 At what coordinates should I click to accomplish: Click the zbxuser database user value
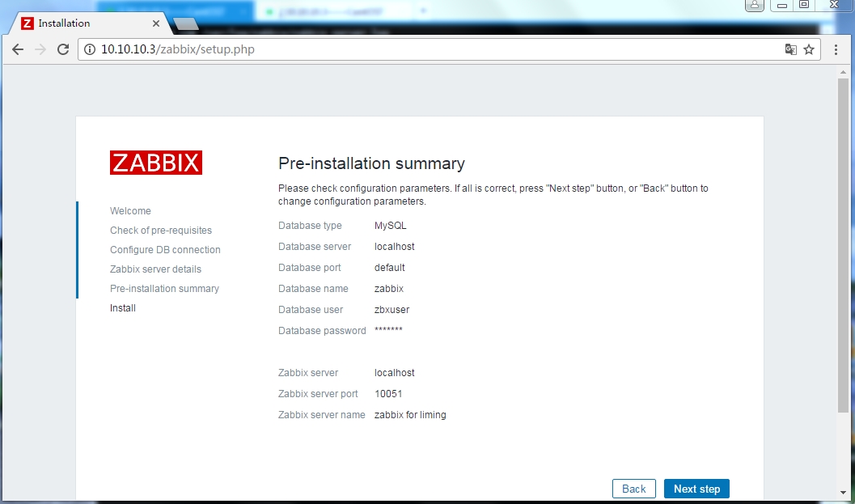[x=392, y=310]
